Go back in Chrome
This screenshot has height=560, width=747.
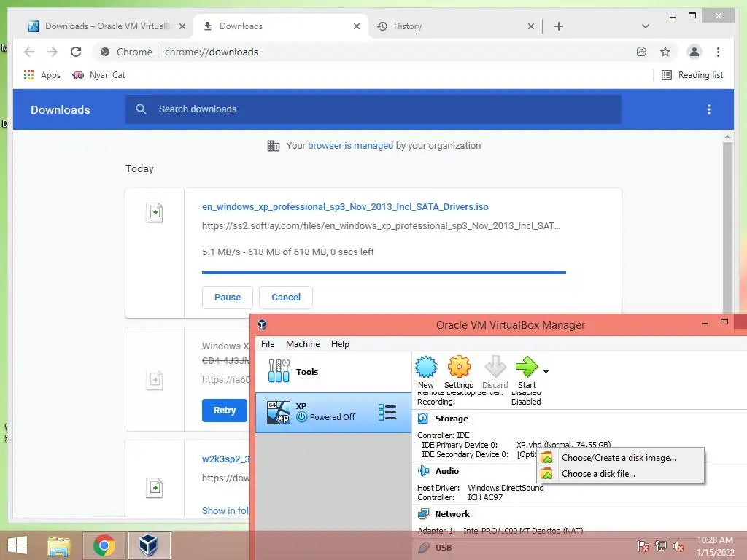click(x=29, y=52)
